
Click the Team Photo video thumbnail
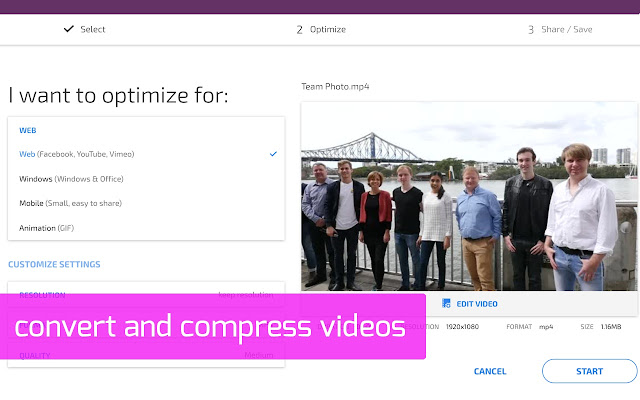pos(469,196)
